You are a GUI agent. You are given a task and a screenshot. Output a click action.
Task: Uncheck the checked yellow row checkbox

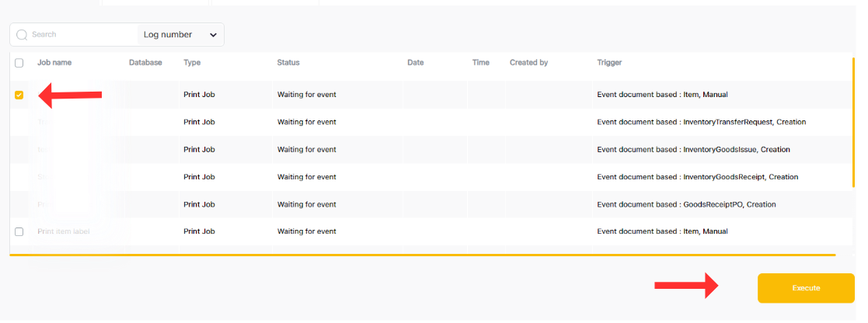19,96
